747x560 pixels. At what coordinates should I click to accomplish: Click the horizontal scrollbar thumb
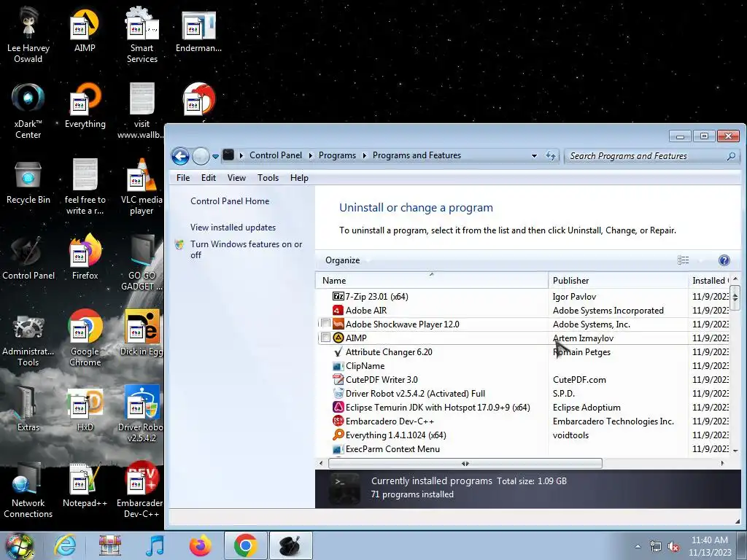465,463
